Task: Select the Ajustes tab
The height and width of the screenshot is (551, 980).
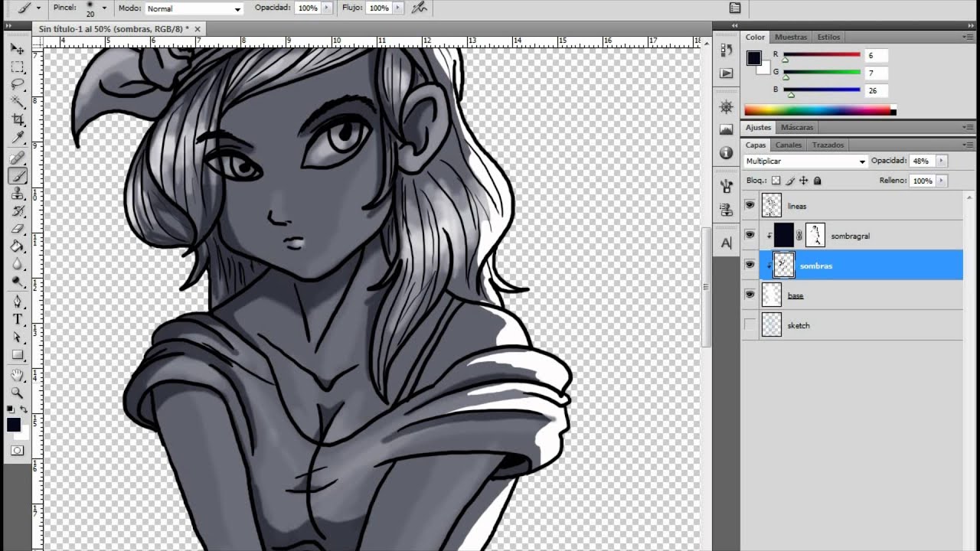Action: (x=759, y=127)
